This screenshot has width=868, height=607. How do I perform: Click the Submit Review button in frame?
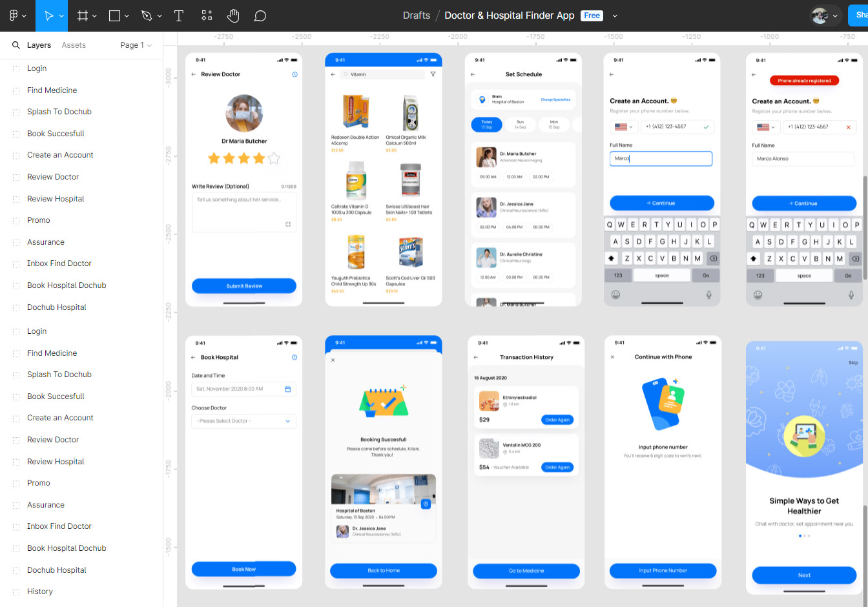pos(244,285)
